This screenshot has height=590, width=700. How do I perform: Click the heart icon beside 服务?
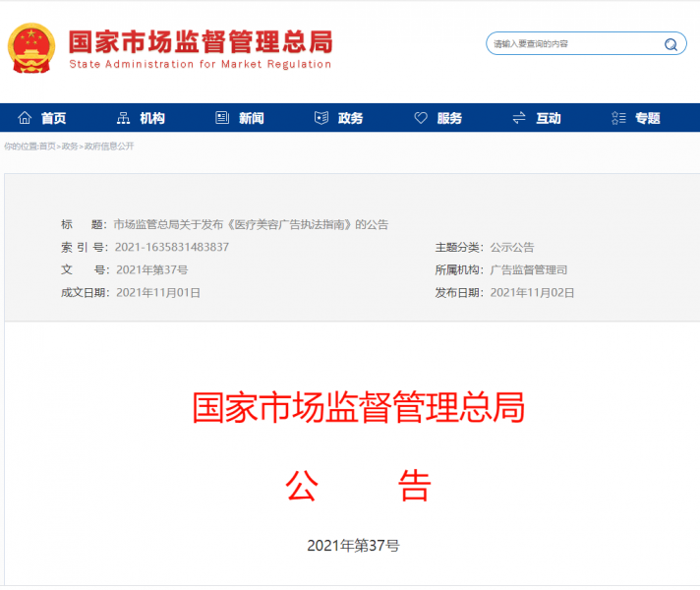tap(421, 118)
